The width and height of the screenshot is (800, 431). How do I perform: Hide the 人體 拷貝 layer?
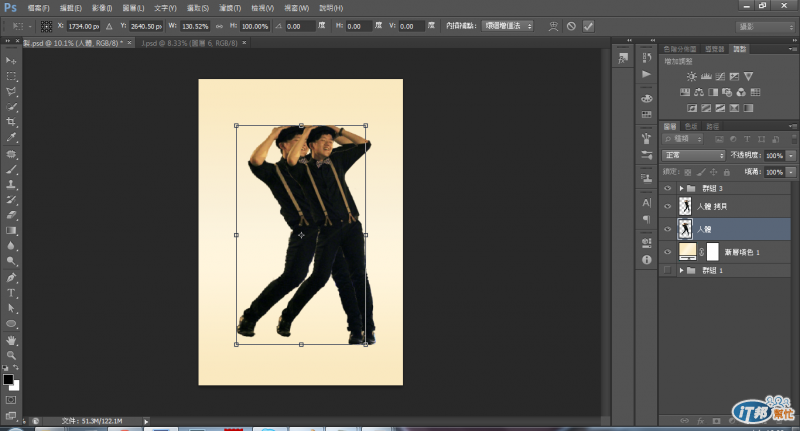point(669,206)
